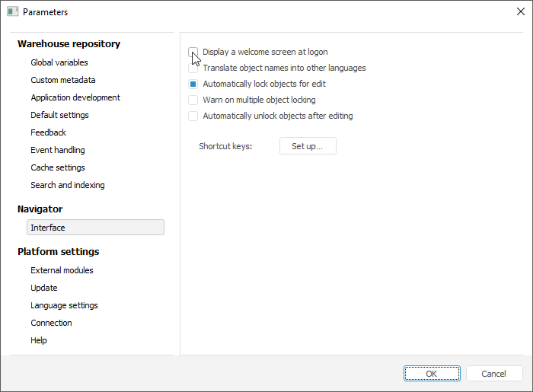Uncheck Automatically lock objects for edit

(x=193, y=84)
